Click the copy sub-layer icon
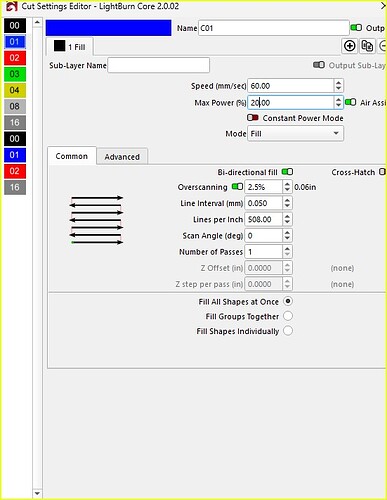This screenshot has width=387, height=500. (x=367, y=46)
